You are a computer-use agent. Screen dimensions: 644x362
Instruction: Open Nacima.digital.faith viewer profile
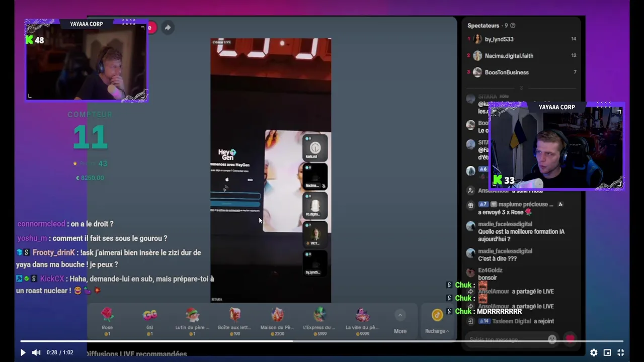coord(509,56)
